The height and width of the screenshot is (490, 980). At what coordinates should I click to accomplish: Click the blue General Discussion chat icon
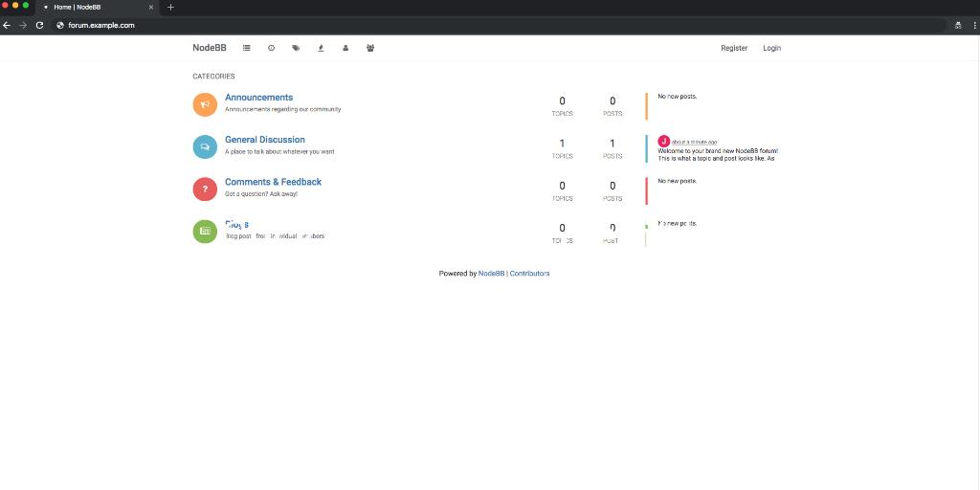[205, 146]
